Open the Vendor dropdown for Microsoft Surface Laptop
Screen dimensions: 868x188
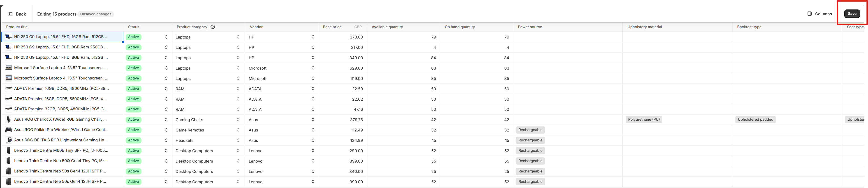point(313,68)
